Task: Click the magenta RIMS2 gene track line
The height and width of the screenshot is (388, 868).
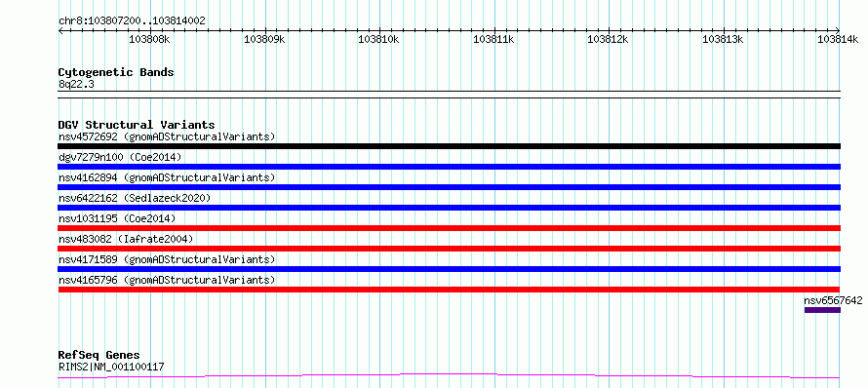Action: click(449, 376)
